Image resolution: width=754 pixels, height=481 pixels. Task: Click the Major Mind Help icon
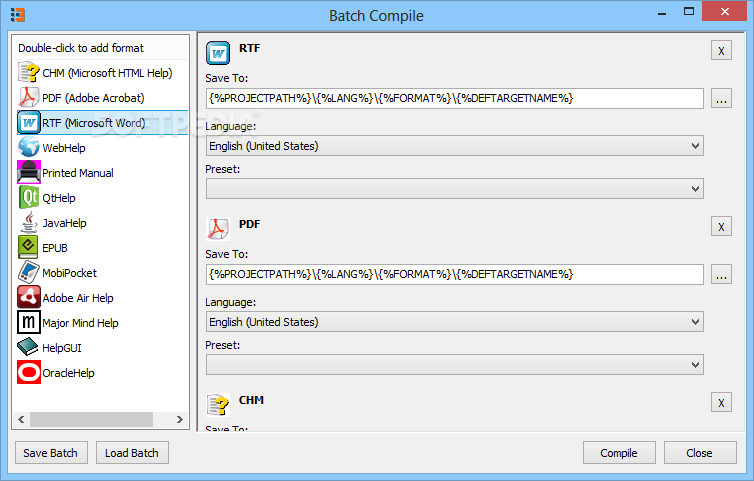tap(29, 323)
